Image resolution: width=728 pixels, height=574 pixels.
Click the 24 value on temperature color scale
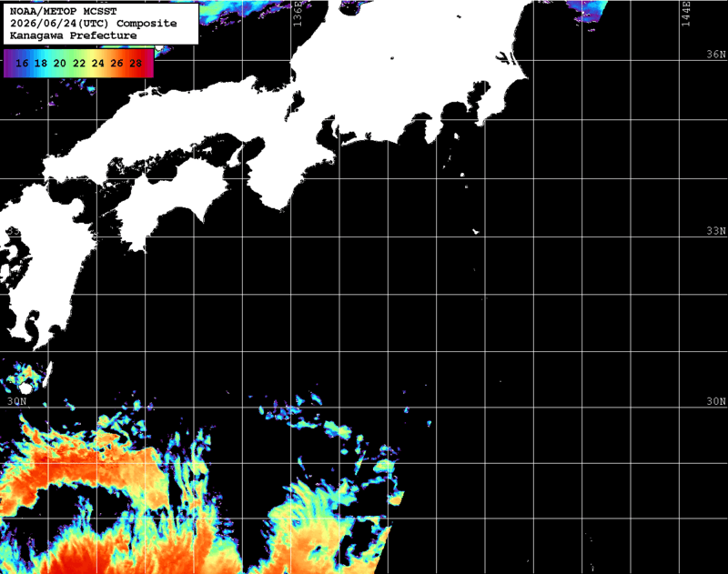[97, 63]
